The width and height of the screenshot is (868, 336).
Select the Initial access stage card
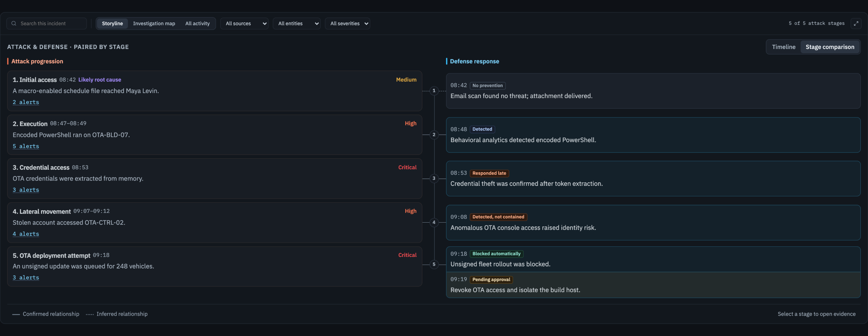click(x=215, y=91)
